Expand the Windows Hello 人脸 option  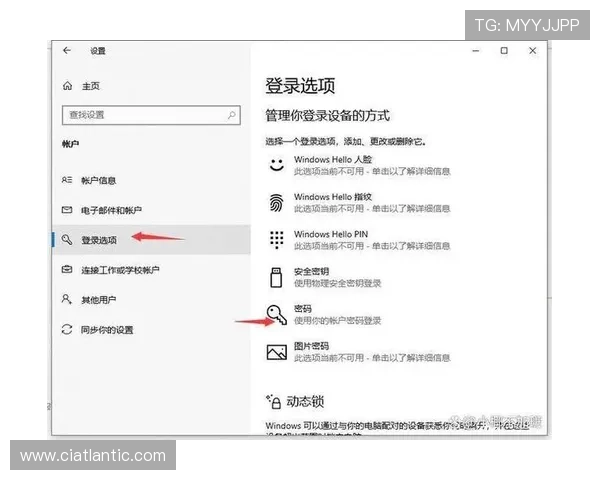359,165
